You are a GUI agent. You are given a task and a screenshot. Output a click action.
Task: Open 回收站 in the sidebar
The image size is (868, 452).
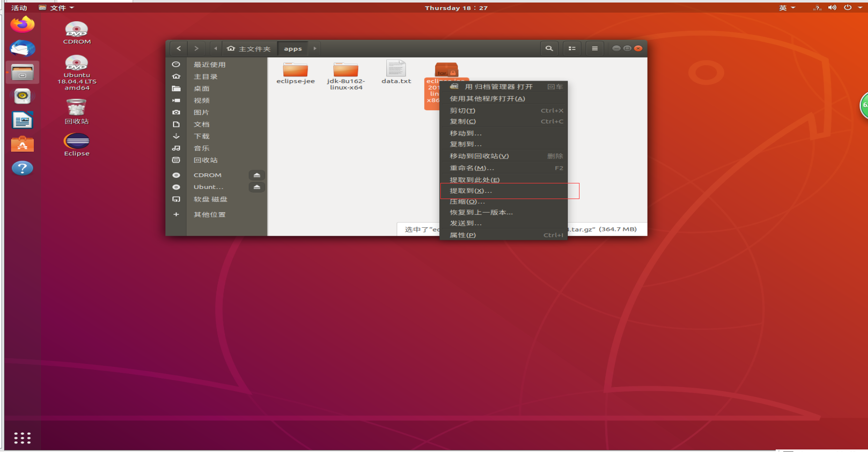(217, 160)
